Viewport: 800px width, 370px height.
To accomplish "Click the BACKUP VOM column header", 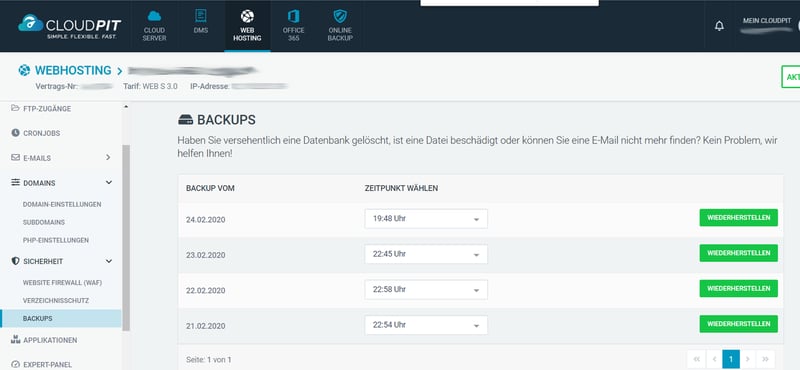I will (210, 188).
